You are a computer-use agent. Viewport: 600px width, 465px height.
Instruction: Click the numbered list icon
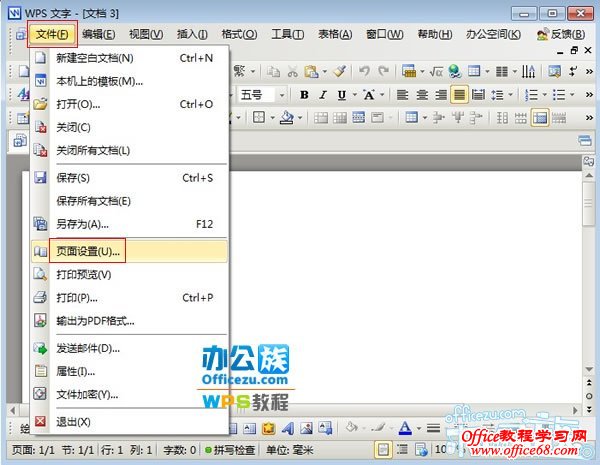[x=531, y=95]
